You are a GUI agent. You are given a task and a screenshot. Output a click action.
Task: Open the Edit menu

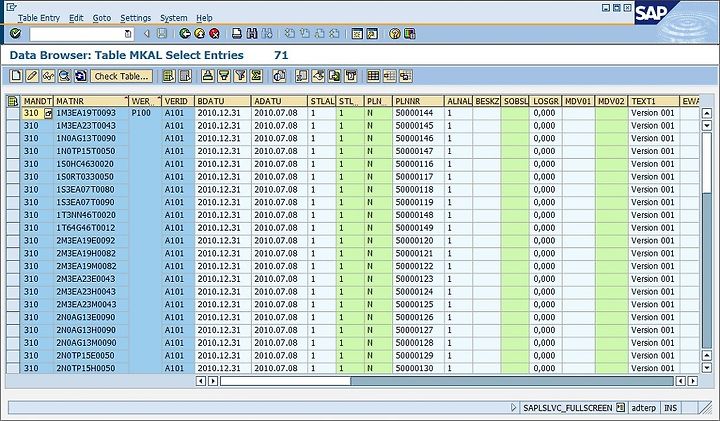pos(76,18)
